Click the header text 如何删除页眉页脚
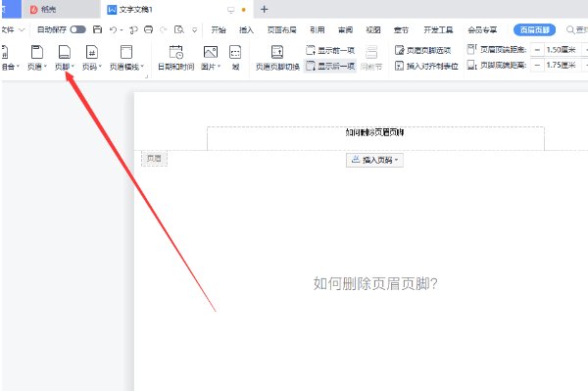The width and height of the screenshot is (588, 391). 374,132
